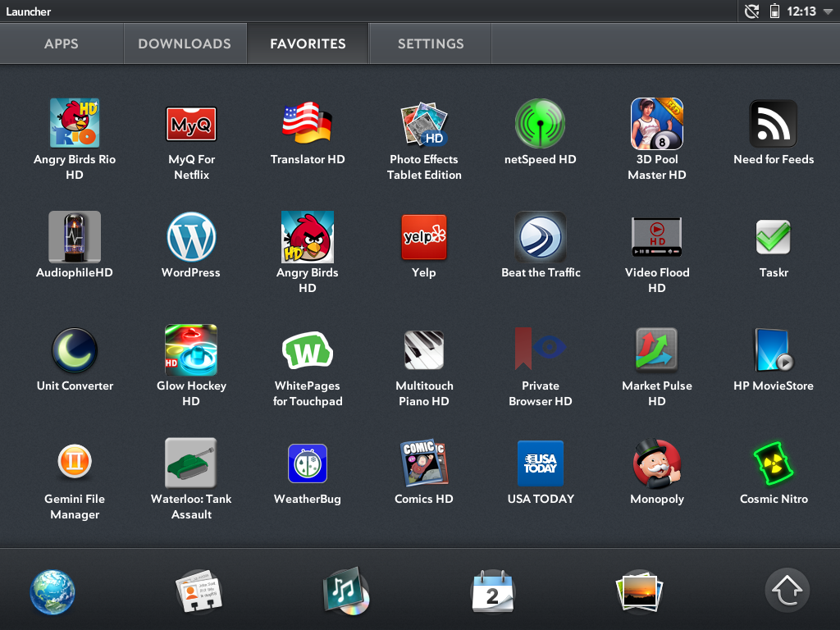Launch the USA TODAY app
The image size is (840, 630).
pyautogui.click(x=540, y=463)
